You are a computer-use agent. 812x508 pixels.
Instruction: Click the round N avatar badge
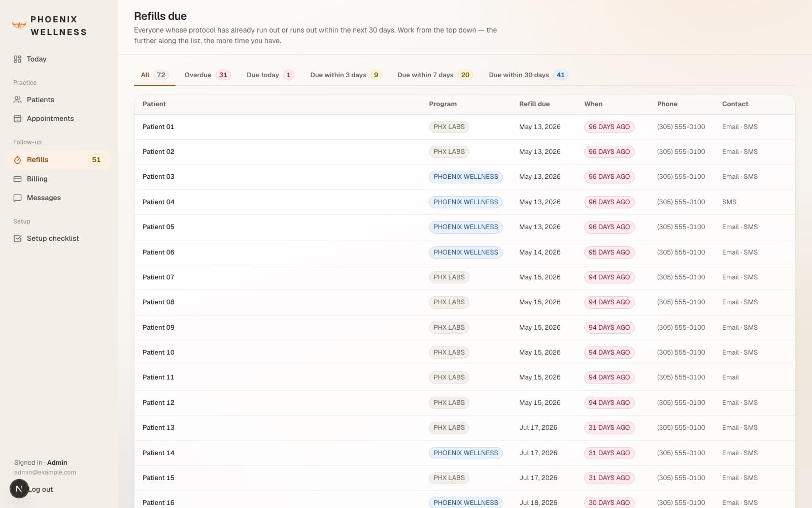click(x=19, y=489)
